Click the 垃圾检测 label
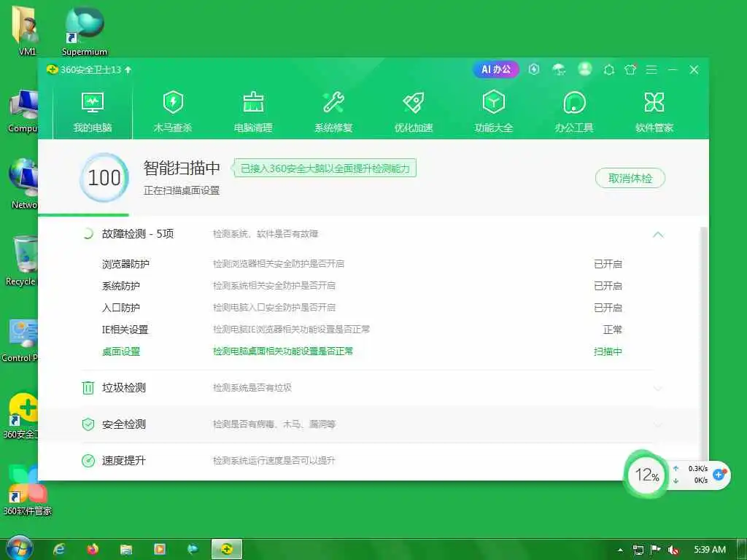Image resolution: width=747 pixels, height=560 pixels. [124, 388]
